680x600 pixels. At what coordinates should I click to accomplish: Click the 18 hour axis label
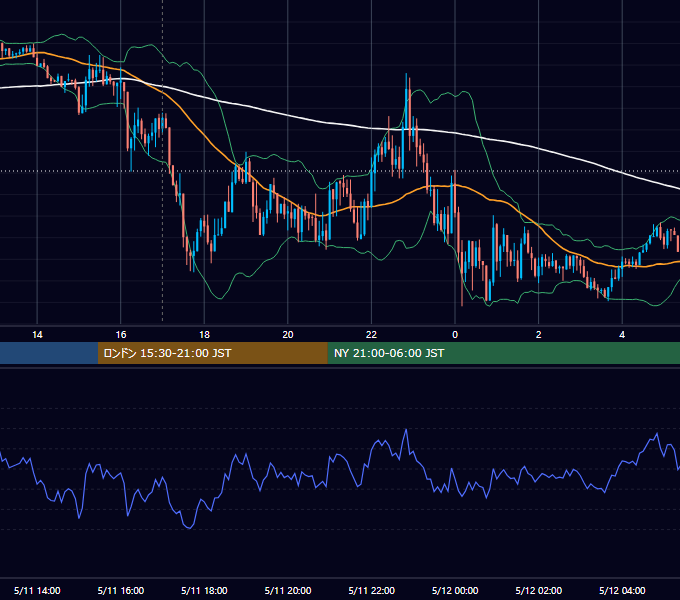click(204, 335)
